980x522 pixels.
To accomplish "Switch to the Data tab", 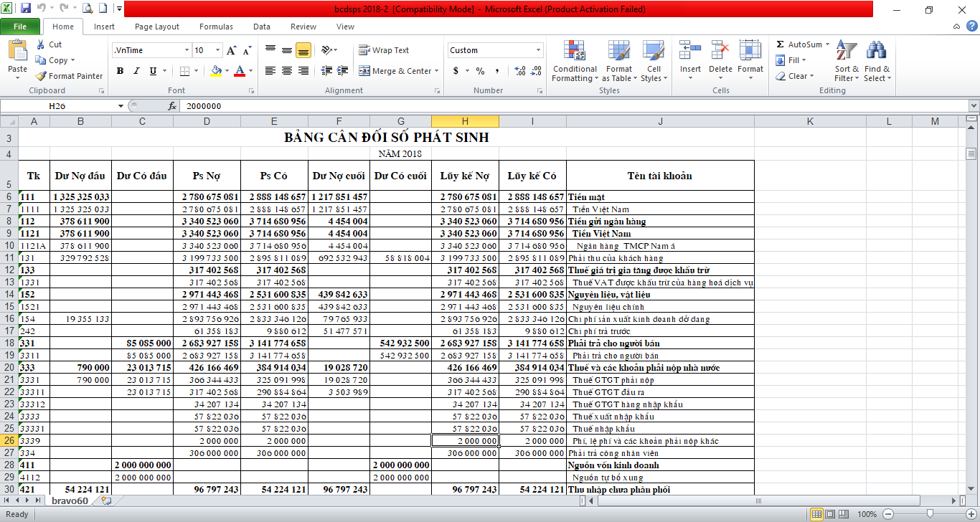I will 262,27.
